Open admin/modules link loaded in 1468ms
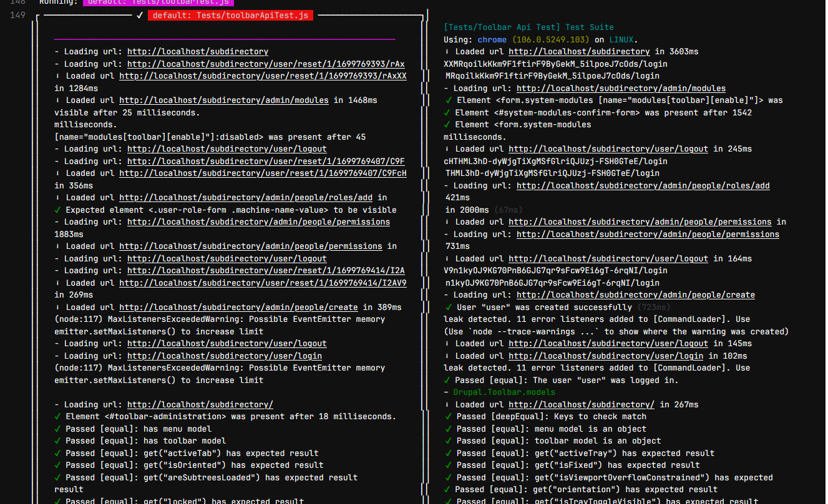The width and height of the screenshot is (828, 504). click(x=224, y=100)
